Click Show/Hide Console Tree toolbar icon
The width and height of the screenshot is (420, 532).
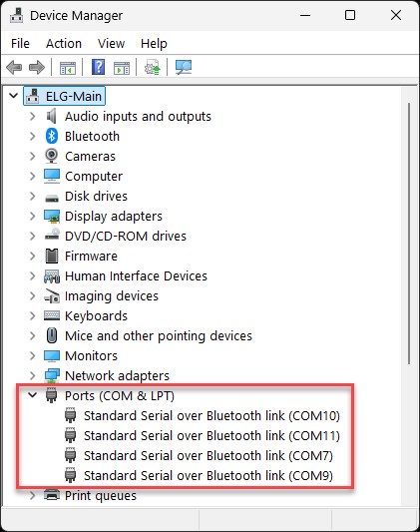[x=68, y=68]
